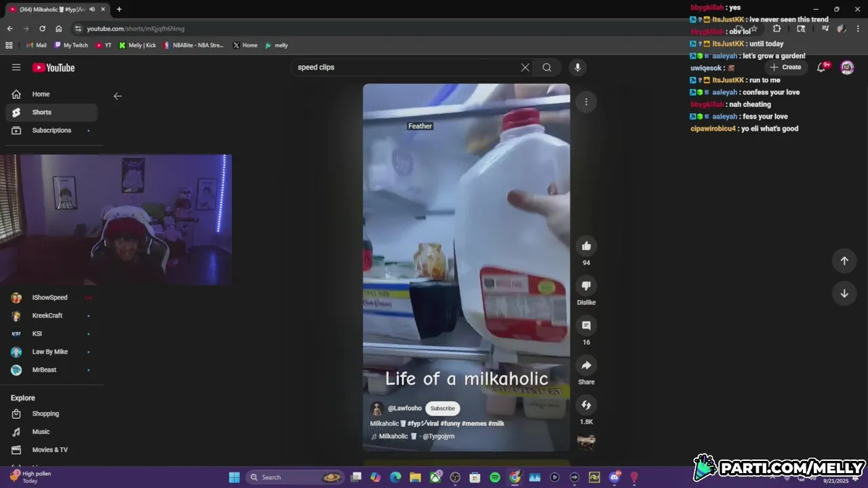Open the YouTube hamburger guide menu
Screen dimensions: 868x488
tap(16, 67)
